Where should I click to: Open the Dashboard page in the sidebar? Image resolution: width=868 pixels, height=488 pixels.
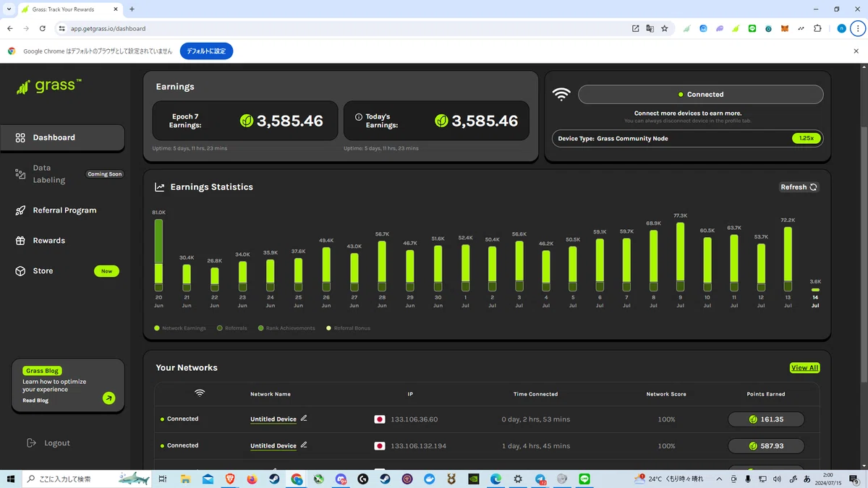tap(62, 137)
